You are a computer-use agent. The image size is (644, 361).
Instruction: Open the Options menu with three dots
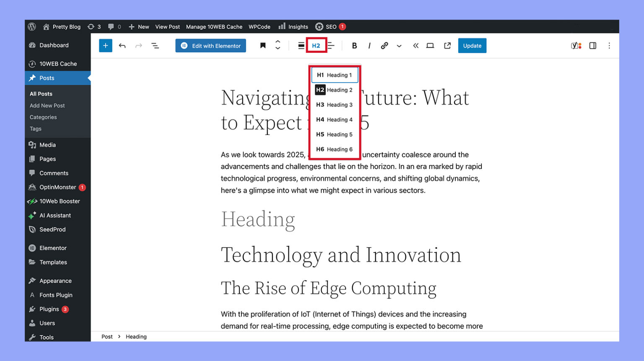tap(609, 46)
